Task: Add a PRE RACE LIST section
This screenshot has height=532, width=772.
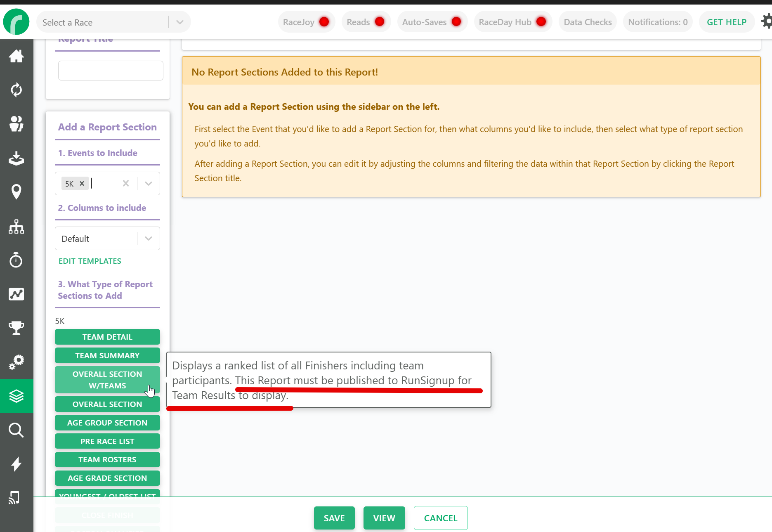Action: (x=107, y=441)
